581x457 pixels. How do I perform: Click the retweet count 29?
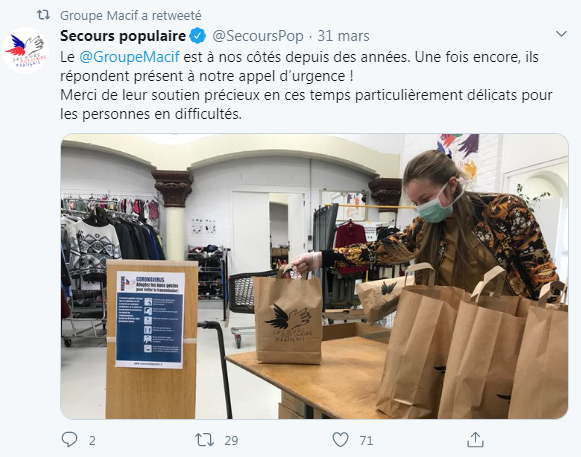[231, 440]
